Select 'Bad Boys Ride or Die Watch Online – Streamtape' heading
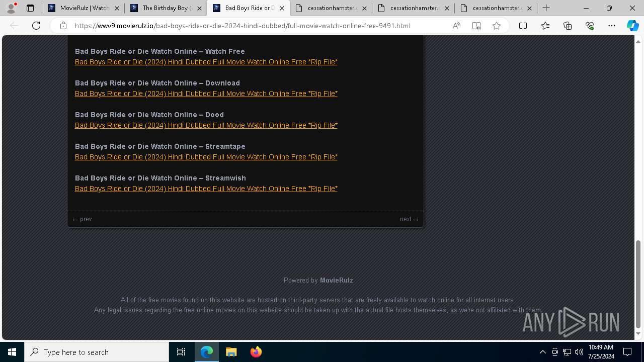The image size is (644, 362). click(160, 146)
